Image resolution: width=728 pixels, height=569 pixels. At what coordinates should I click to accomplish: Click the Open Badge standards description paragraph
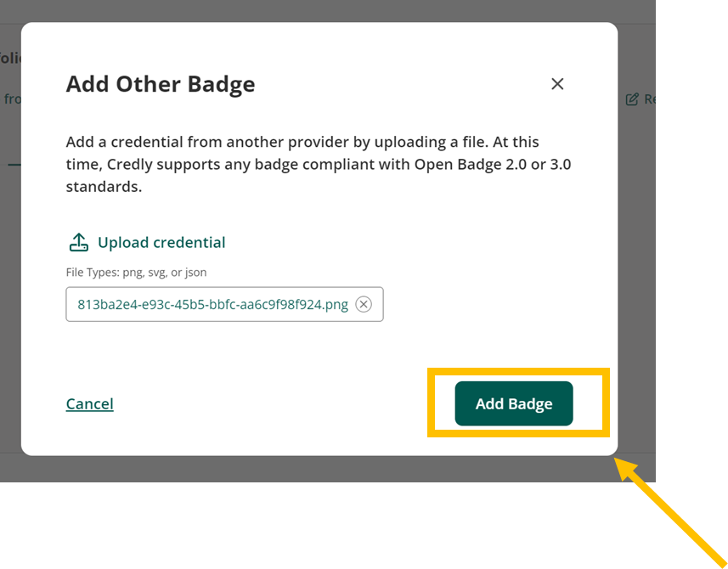(x=319, y=164)
